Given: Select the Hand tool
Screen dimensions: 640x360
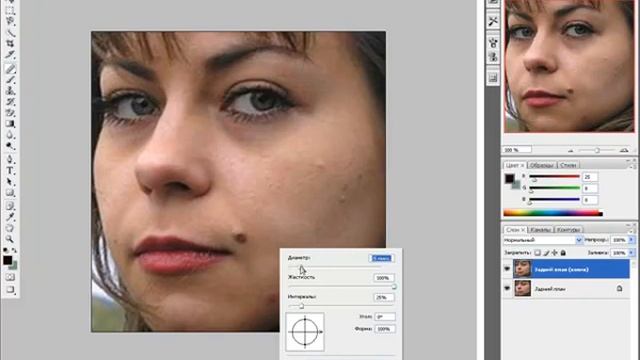Looking at the screenshot, I should [x=10, y=228].
